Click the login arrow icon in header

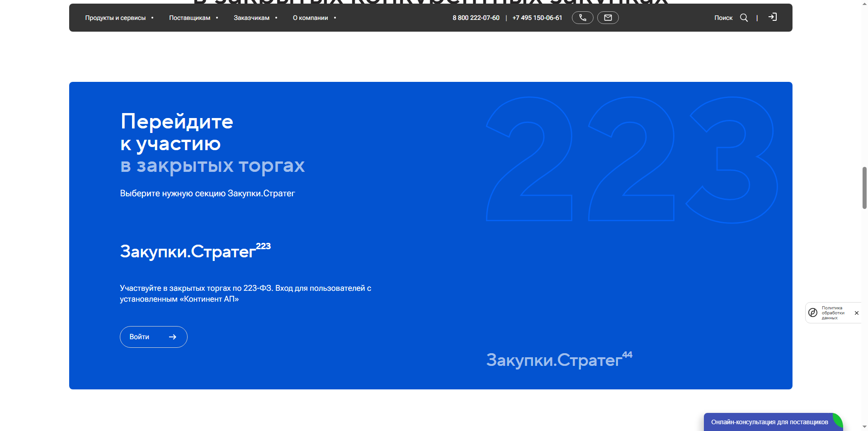(x=773, y=17)
